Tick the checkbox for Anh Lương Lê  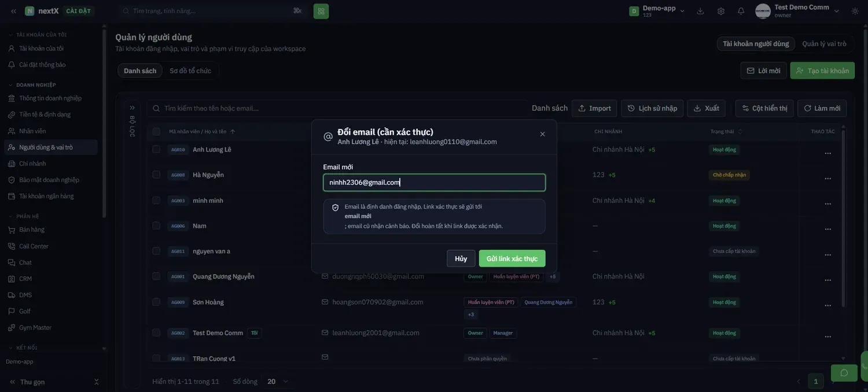156,149
